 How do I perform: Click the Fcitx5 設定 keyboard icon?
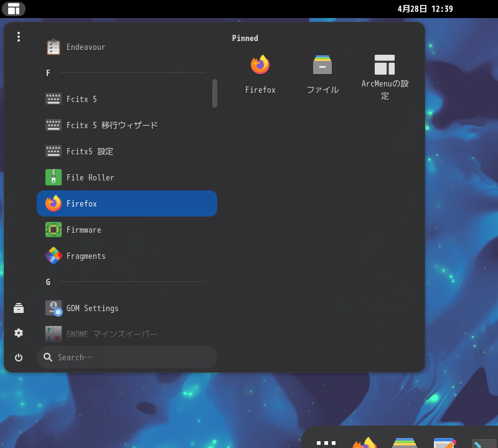(54, 151)
